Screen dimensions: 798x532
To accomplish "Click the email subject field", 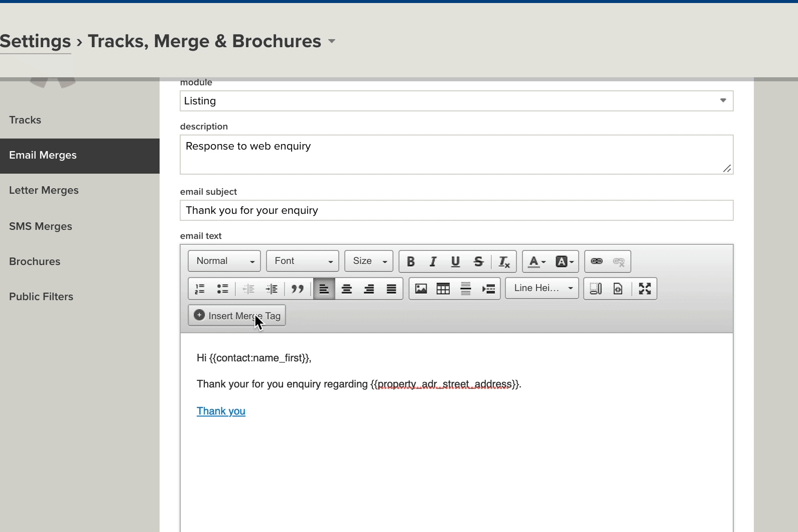I will pos(457,210).
